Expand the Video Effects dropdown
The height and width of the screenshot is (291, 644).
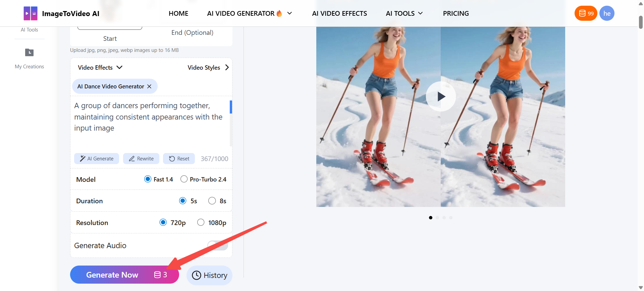(100, 67)
